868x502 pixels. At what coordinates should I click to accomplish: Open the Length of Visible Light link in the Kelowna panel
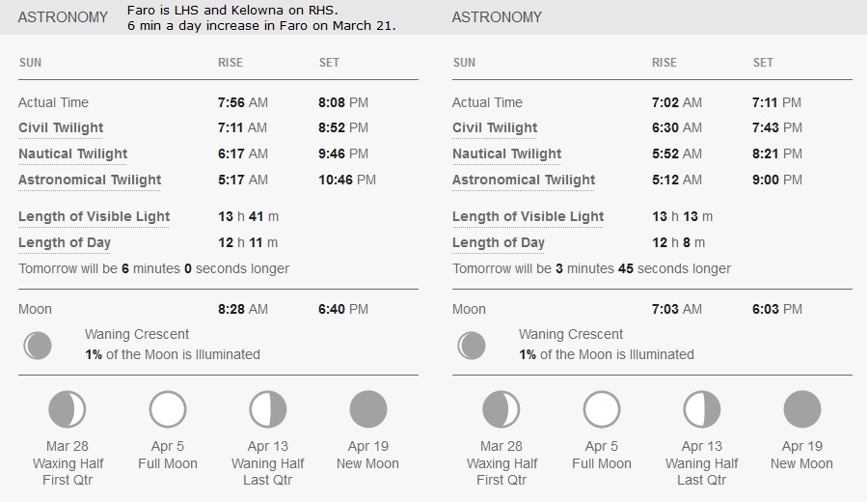(529, 216)
